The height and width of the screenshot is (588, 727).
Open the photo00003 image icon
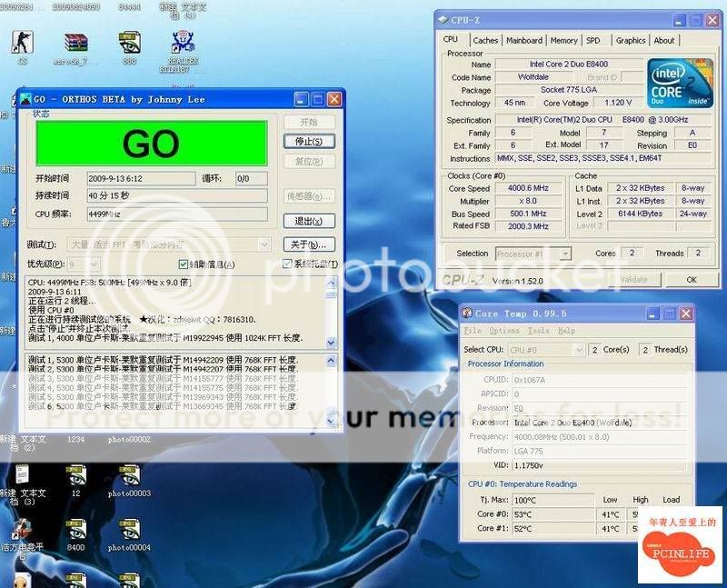tap(129, 476)
